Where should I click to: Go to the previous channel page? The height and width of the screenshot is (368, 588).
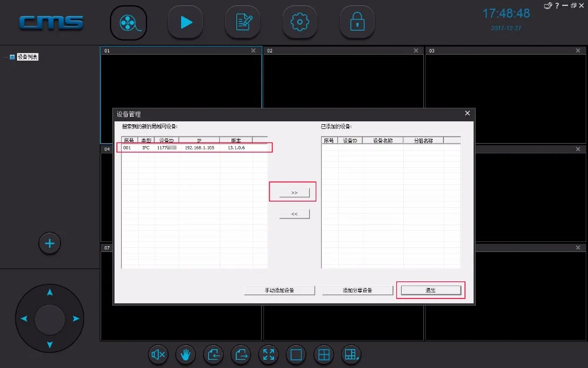[213, 354]
